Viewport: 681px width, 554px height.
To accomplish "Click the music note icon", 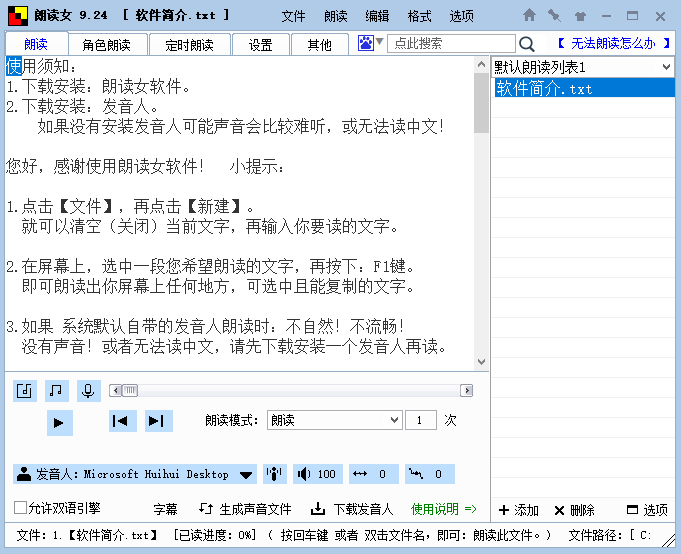I will (57, 390).
